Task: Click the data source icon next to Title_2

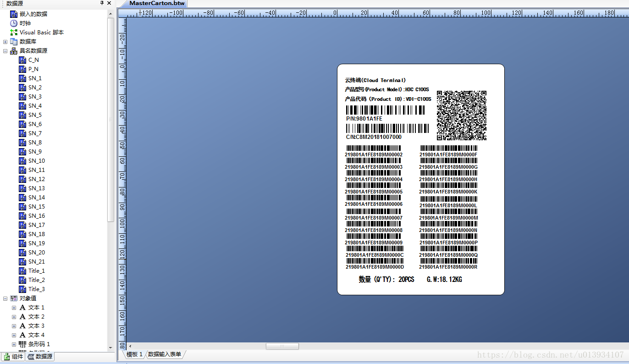Action: click(22, 280)
